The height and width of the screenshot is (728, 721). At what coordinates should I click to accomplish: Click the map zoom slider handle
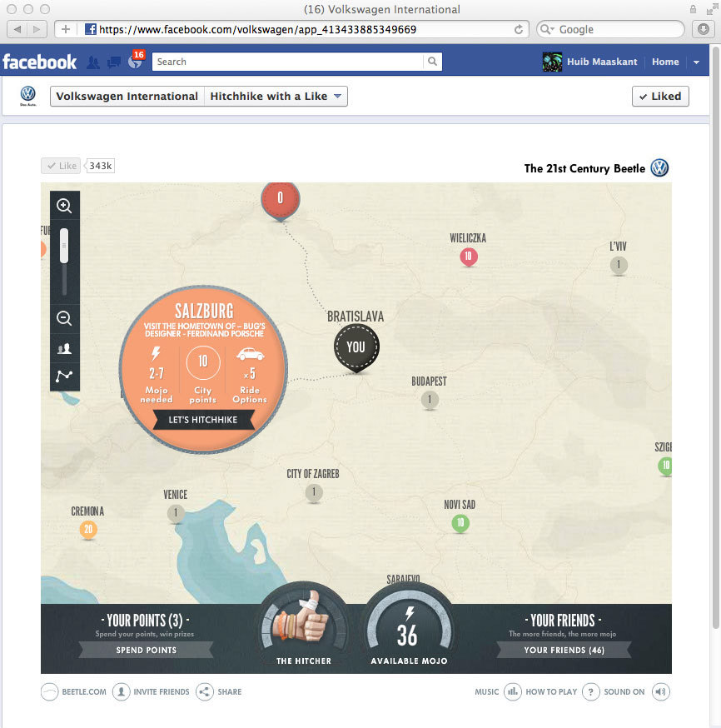point(64,246)
